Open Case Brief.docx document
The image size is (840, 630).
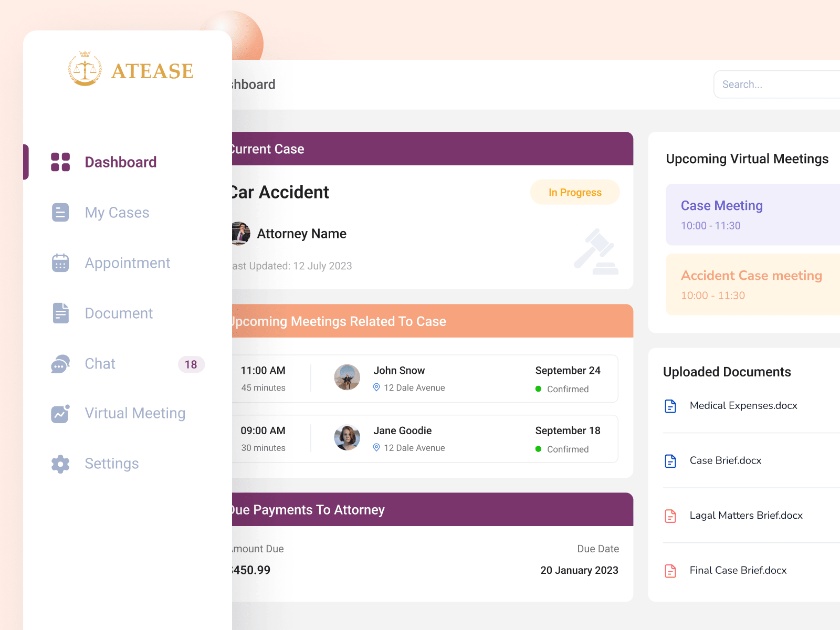(x=725, y=460)
